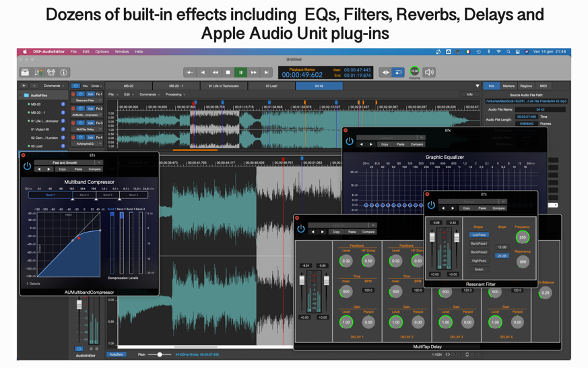This screenshot has height=368, width=588.
Task: Open the Options menu in menu bar
Action: (102, 52)
